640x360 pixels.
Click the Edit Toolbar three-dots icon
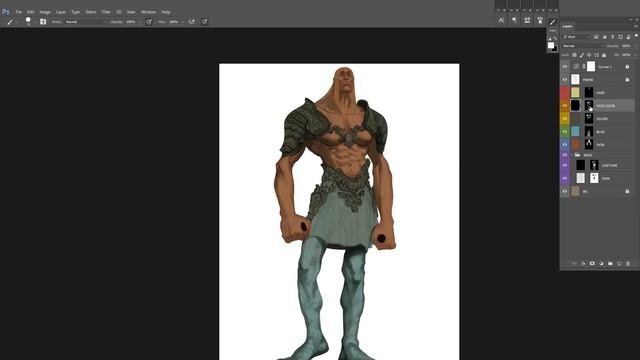click(x=552, y=31)
